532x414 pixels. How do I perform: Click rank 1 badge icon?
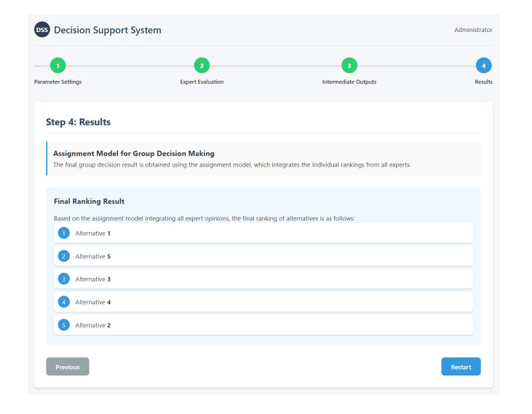pyautogui.click(x=64, y=233)
